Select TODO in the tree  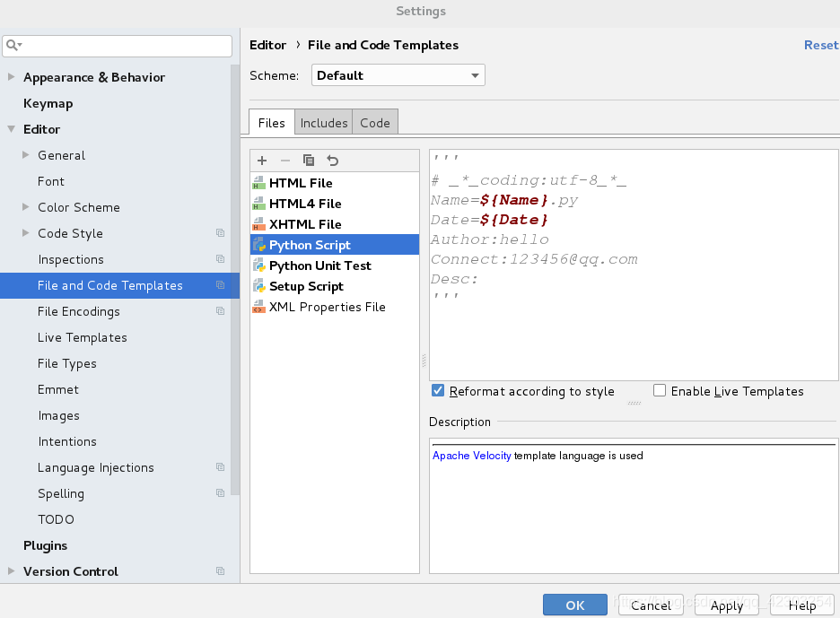pos(56,519)
